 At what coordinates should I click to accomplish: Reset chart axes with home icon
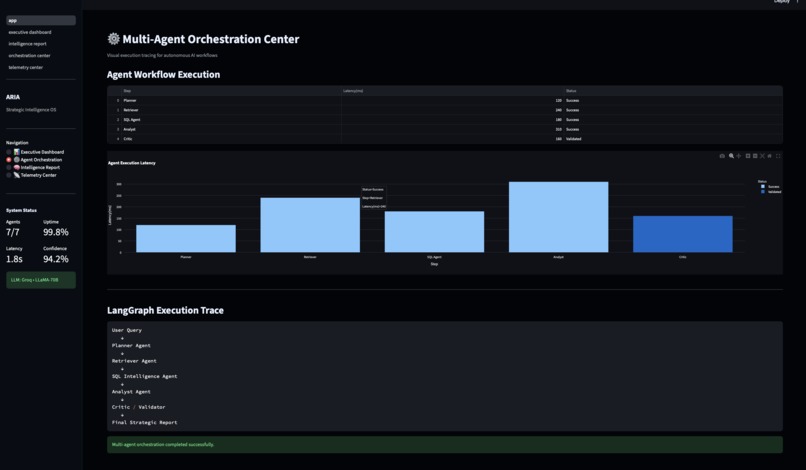[x=770, y=156]
